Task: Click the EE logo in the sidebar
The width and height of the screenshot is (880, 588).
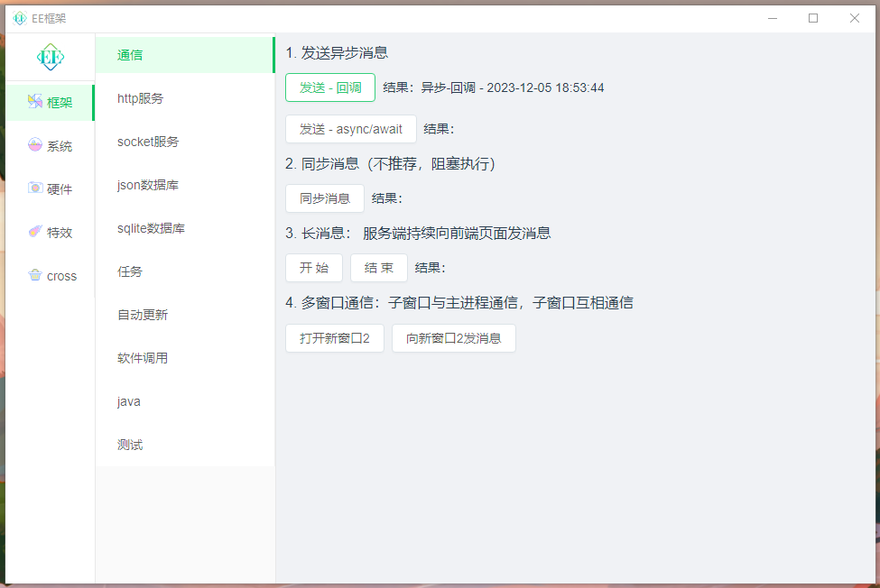Action: [x=51, y=57]
